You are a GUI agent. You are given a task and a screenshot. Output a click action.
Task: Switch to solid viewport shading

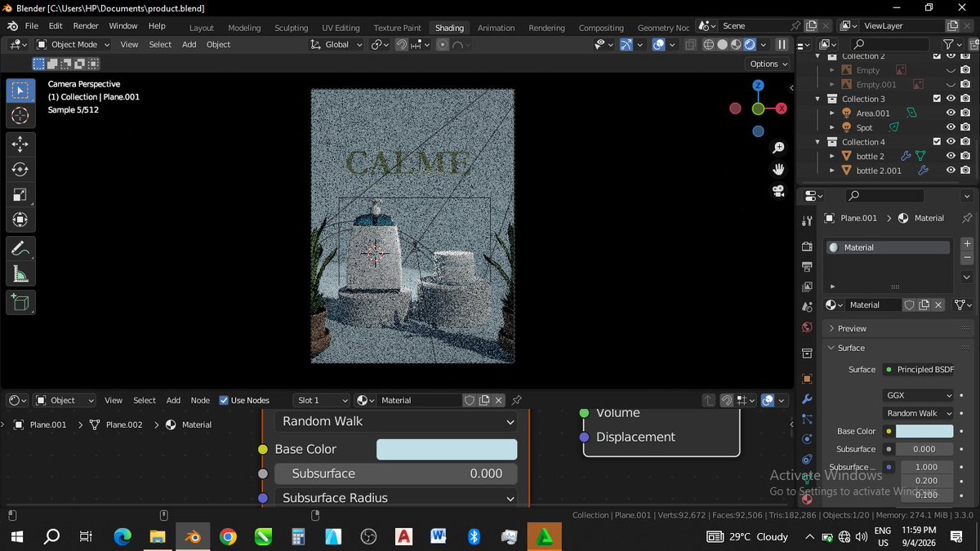click(723, 45)
